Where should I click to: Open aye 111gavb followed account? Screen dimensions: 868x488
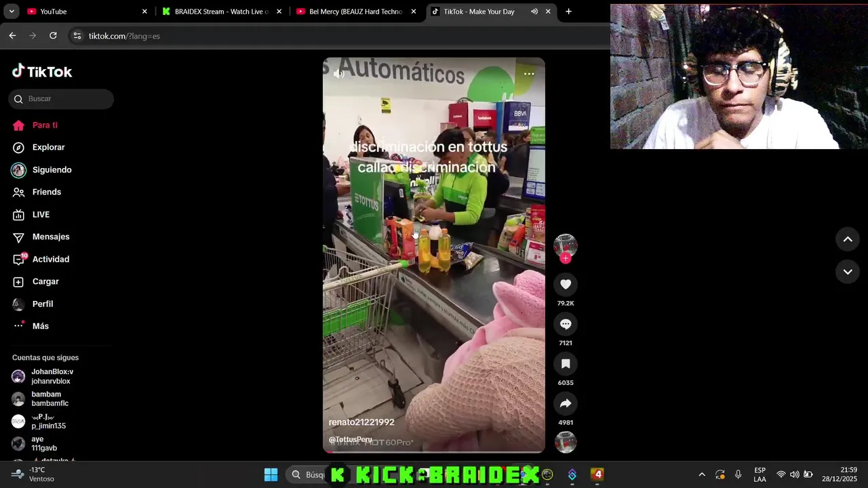(44, 443)
